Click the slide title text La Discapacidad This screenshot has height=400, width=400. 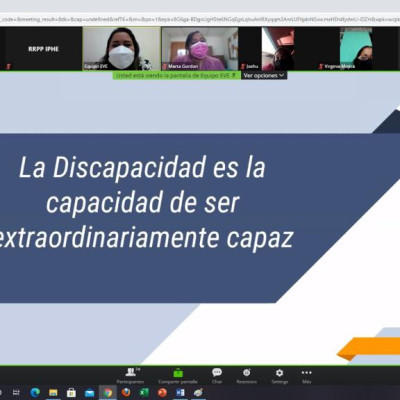pos(112,167)
